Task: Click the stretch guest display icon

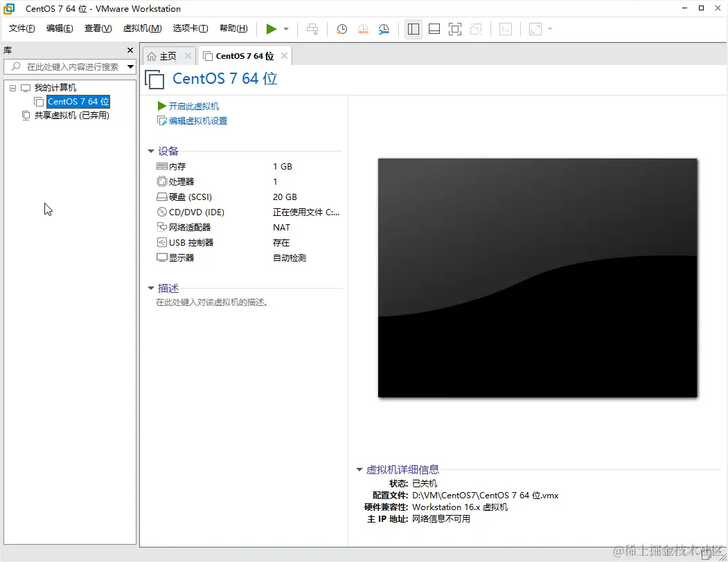Action: tap(535, 29)
